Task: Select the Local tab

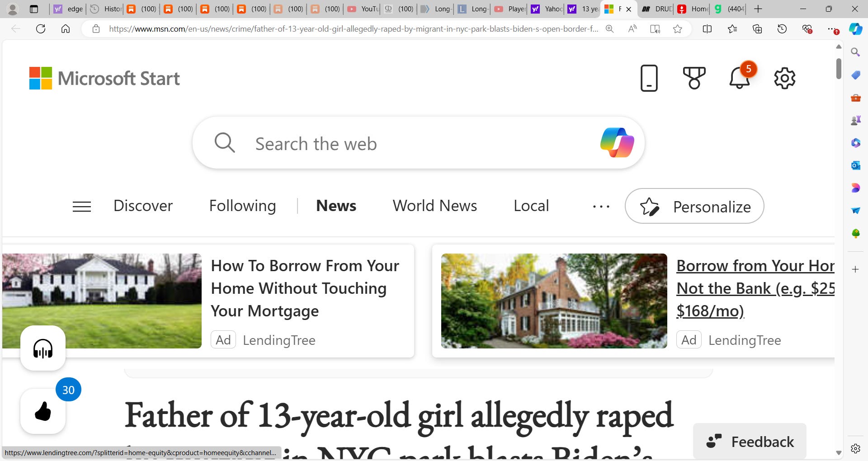Action: pos(531,206)
